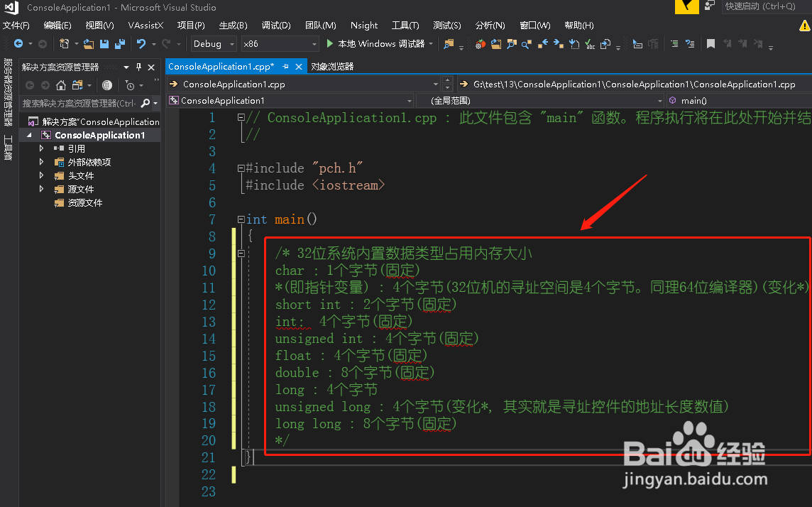
Task: Click the Save All icon
Action: [x=120, y=44]
